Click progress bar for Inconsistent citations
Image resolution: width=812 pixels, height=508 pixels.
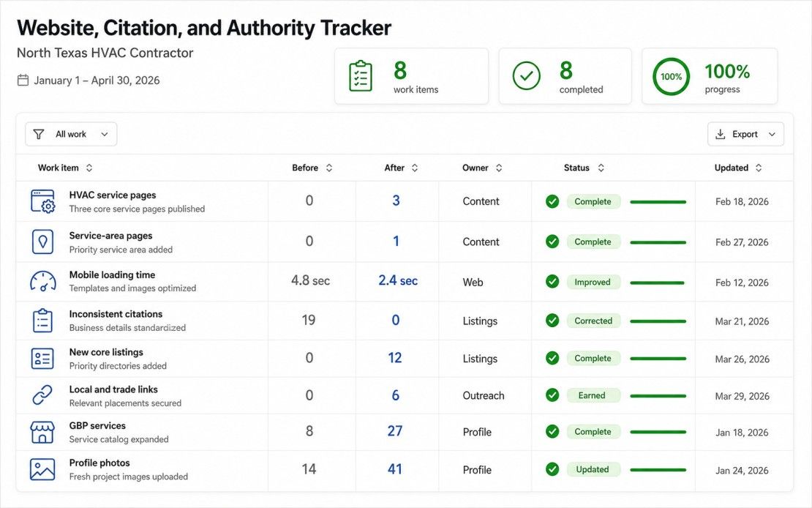658,321
